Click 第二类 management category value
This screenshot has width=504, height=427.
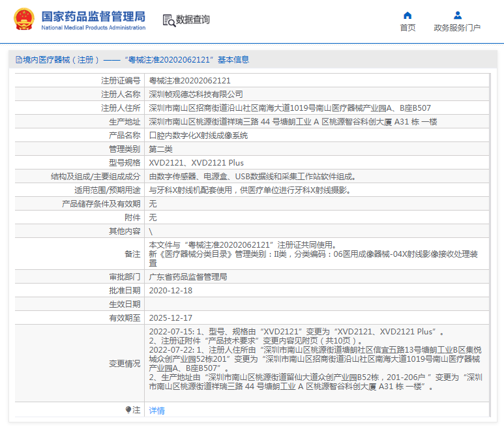(160, 149)
